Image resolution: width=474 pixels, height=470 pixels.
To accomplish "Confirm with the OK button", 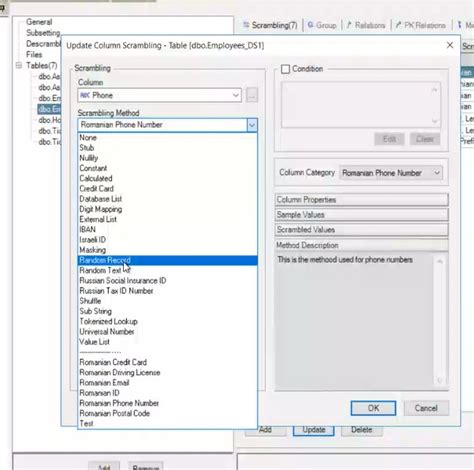I will [x=373, y=408].
